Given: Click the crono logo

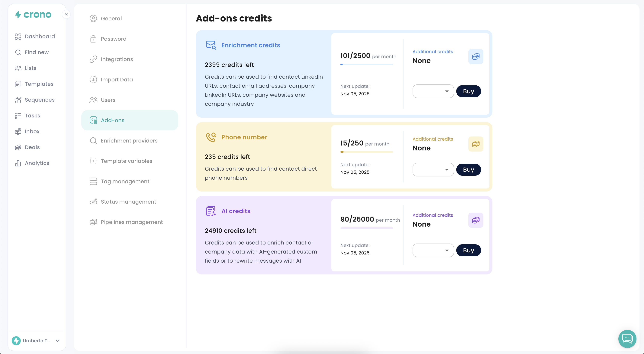Looking at the screenshot, I should (x=33, y=15).
